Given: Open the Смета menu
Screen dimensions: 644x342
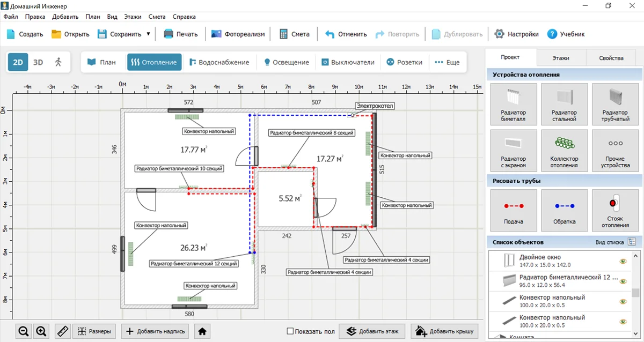Looking at the screenshot, I should point(156,17).
